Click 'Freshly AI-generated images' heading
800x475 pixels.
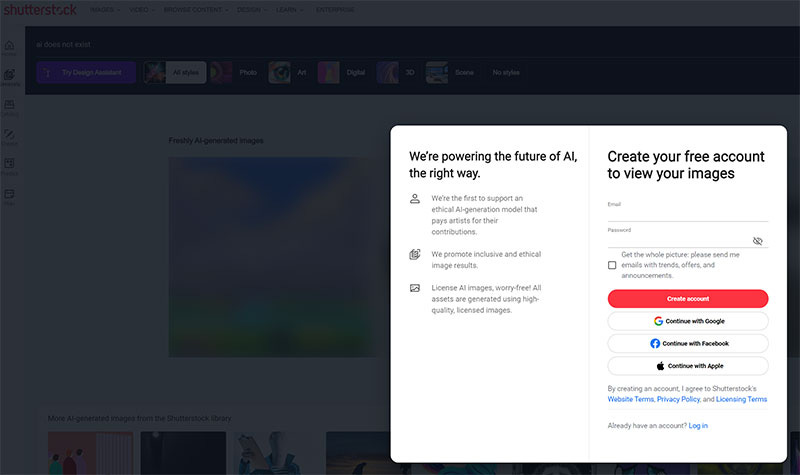point(216,140)
